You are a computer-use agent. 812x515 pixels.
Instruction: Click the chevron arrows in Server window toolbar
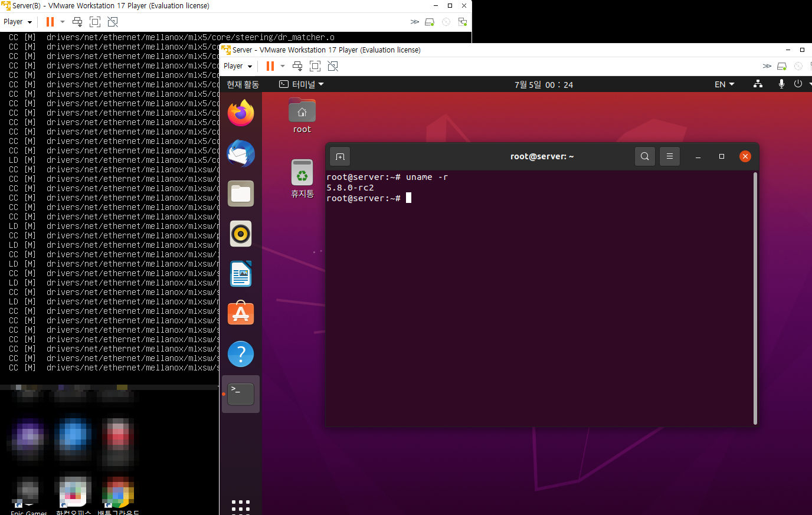coord(767,66)
